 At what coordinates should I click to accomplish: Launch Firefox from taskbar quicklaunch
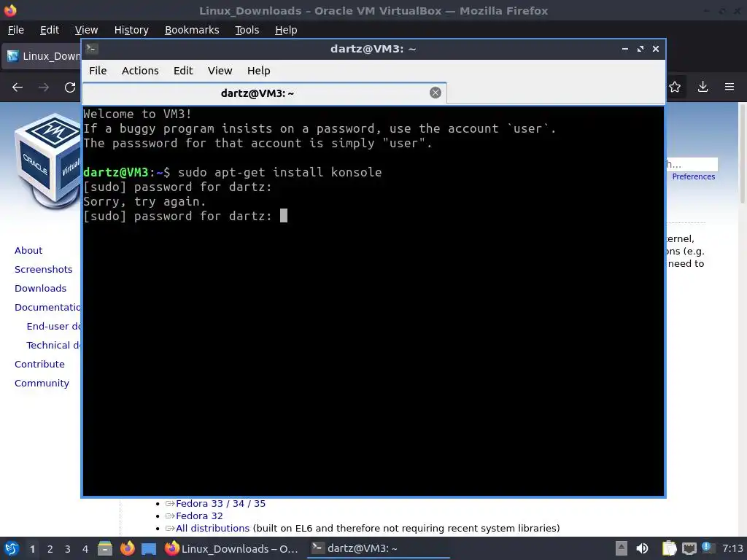click(x=127, y=548)
